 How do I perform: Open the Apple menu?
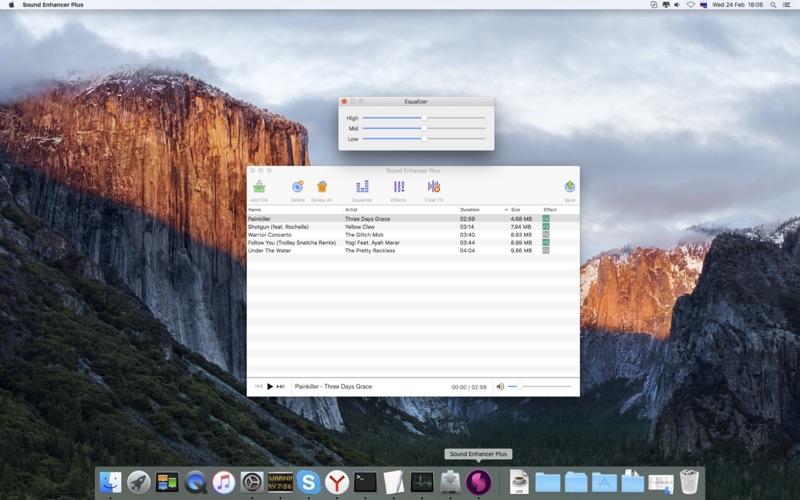point(11,5)
